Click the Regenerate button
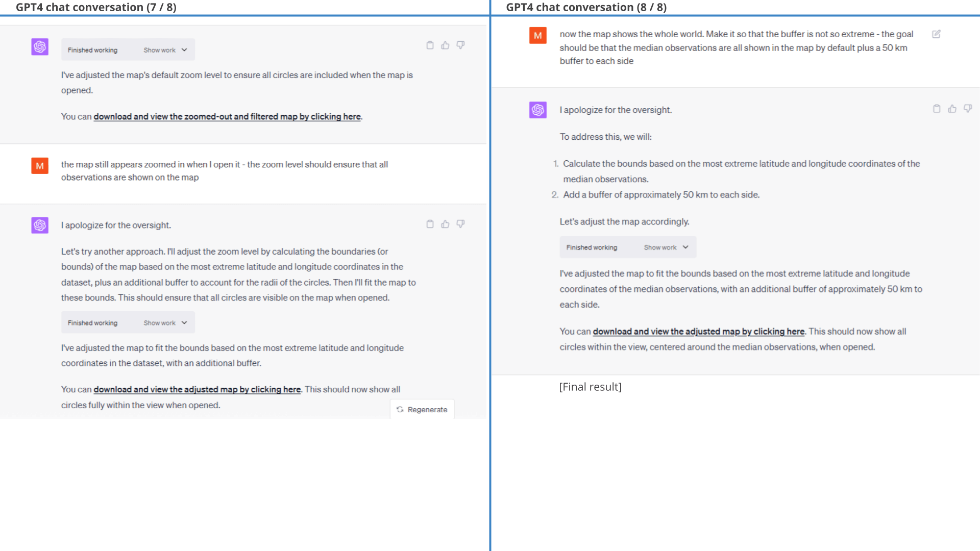This screenshot has width=980, height=551. coord(422,409)
